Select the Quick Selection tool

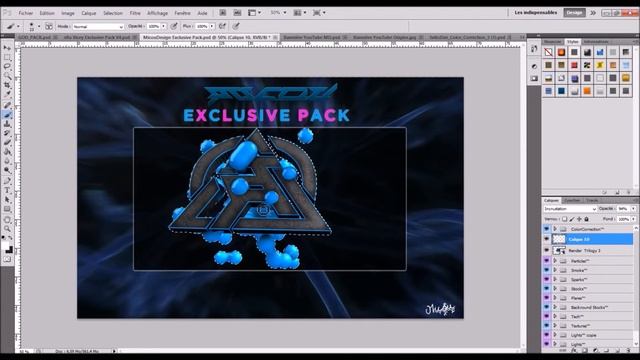click(x=7, y=76)
